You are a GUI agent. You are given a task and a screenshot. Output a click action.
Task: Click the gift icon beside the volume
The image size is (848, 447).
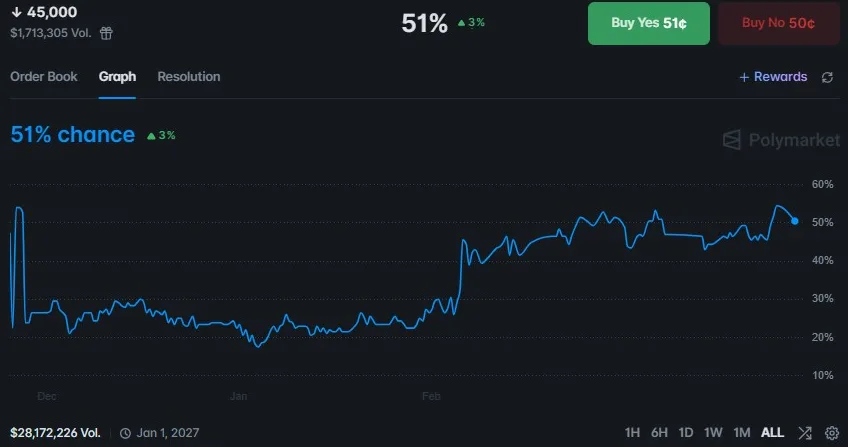(106, 32)
